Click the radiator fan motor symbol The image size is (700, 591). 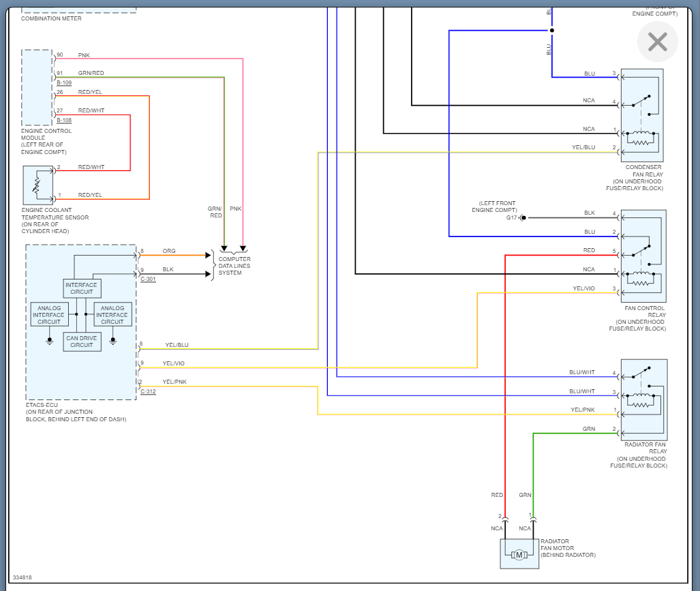(x=519, y=554)
